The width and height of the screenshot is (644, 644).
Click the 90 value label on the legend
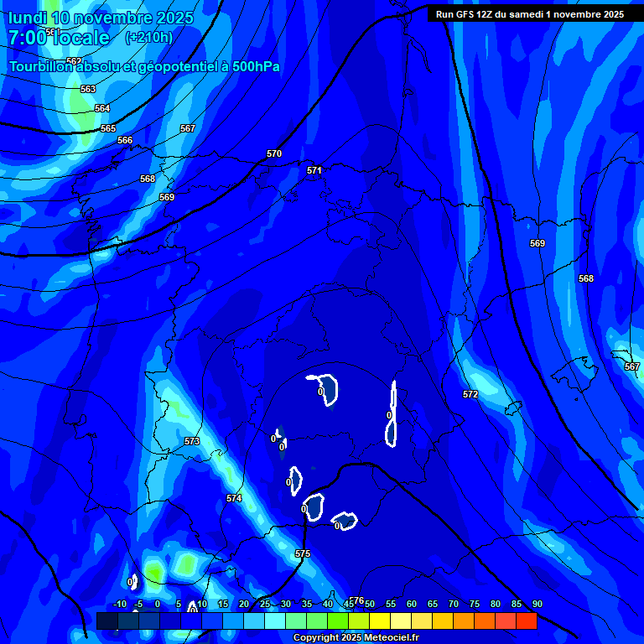tap(537, 605)
